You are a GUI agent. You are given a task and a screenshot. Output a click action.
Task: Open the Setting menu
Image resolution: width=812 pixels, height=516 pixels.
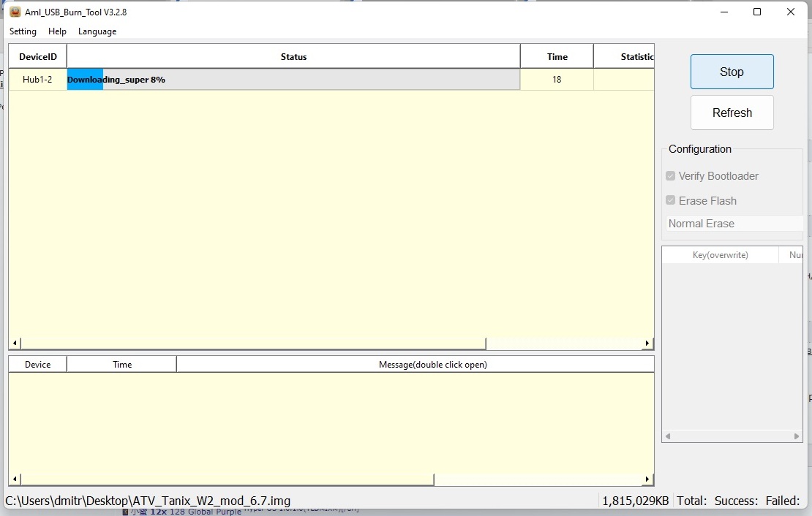[23, 31]
